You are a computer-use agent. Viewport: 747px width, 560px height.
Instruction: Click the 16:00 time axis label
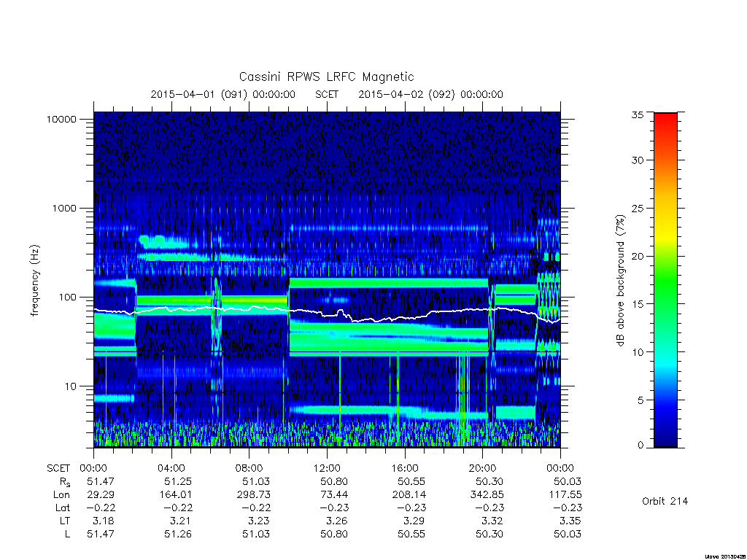coord(404,468)
